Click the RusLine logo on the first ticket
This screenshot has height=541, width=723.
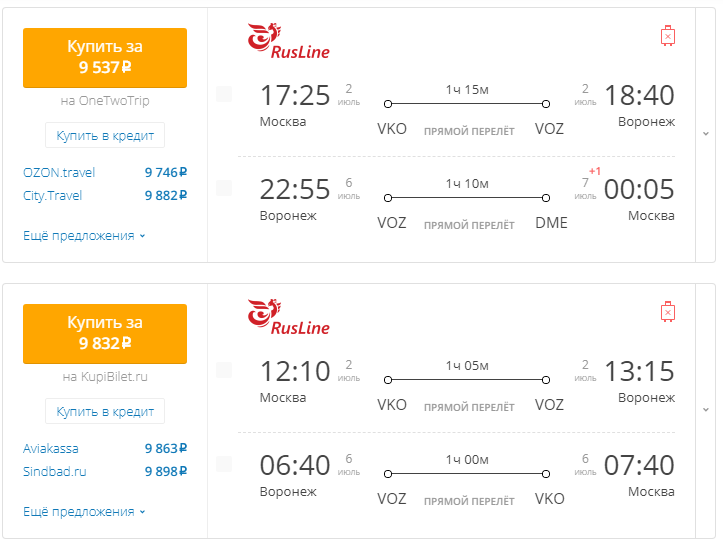tap(288, 42)
